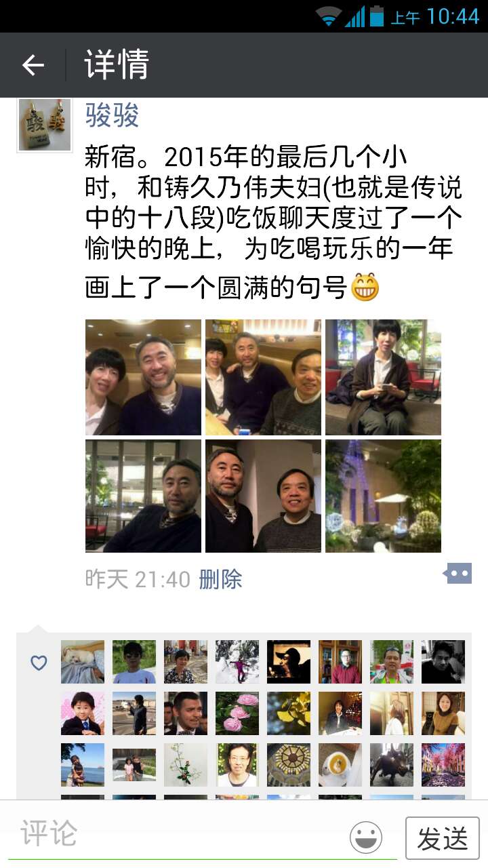The height and width of the screenshot is (868, 488).
Task: View first photo of couple
Action: pyautogui.click(x=143, y=377)
